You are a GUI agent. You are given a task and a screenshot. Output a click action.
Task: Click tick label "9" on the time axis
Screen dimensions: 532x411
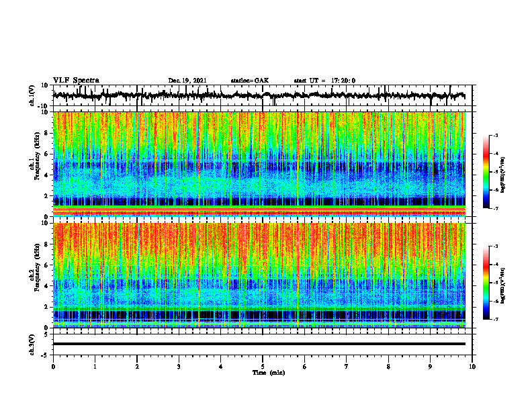(430, 367)
